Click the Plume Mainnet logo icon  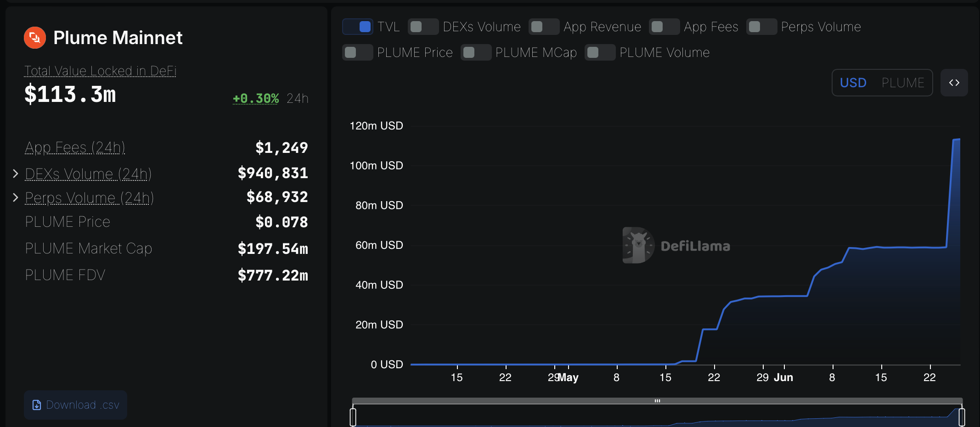35,38
